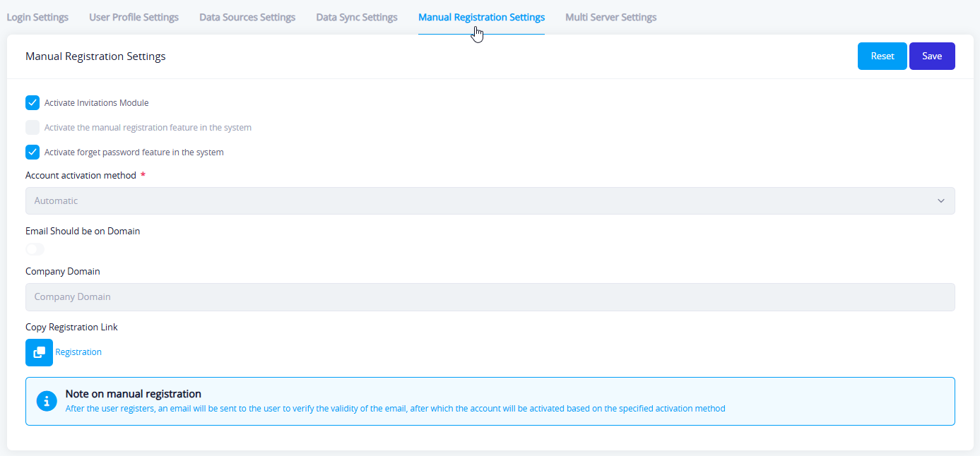
Task: Click the info icon in the note box
Action: 47,401
